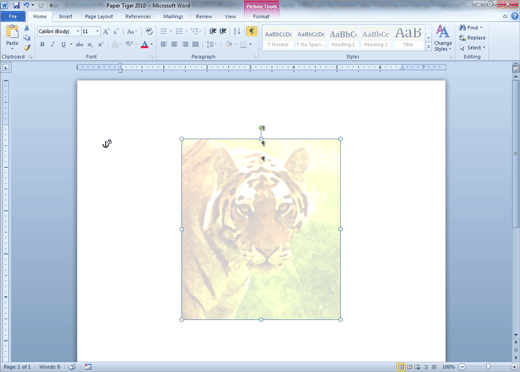Viewport: 520px width, 372px height.
Task: Click the tab selector at ruler corner
Action: [6, 68]
